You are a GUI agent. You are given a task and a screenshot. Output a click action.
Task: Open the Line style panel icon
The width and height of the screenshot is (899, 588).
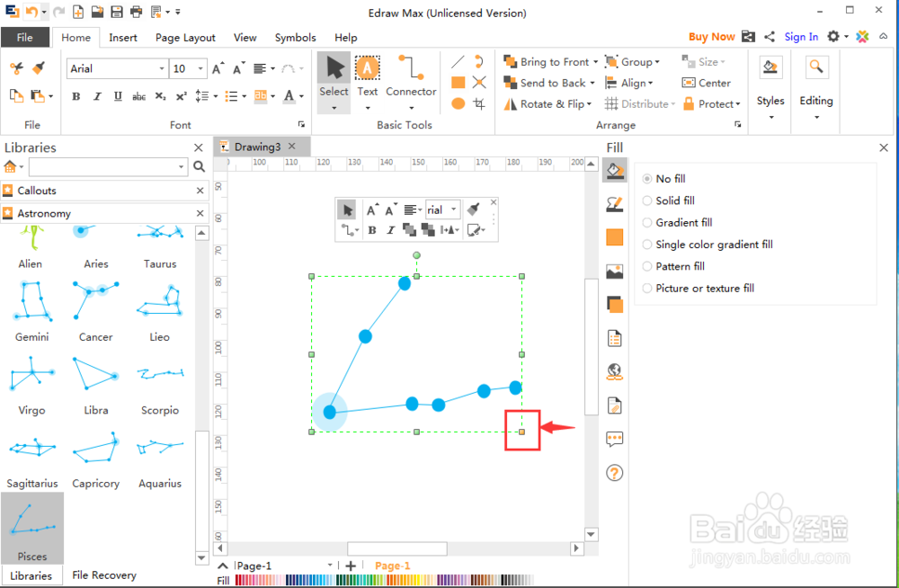click(615, 204)
